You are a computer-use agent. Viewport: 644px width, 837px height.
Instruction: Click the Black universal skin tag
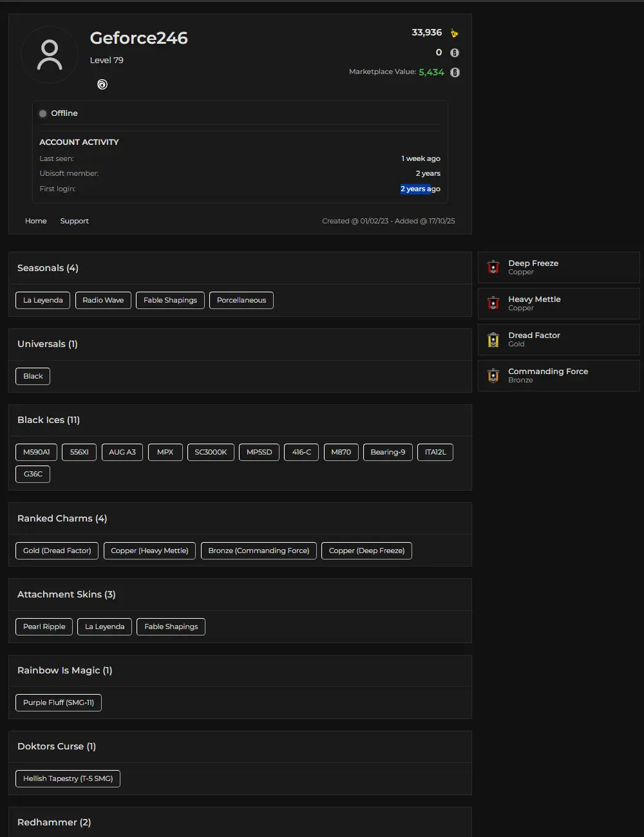tap(33, 376)
